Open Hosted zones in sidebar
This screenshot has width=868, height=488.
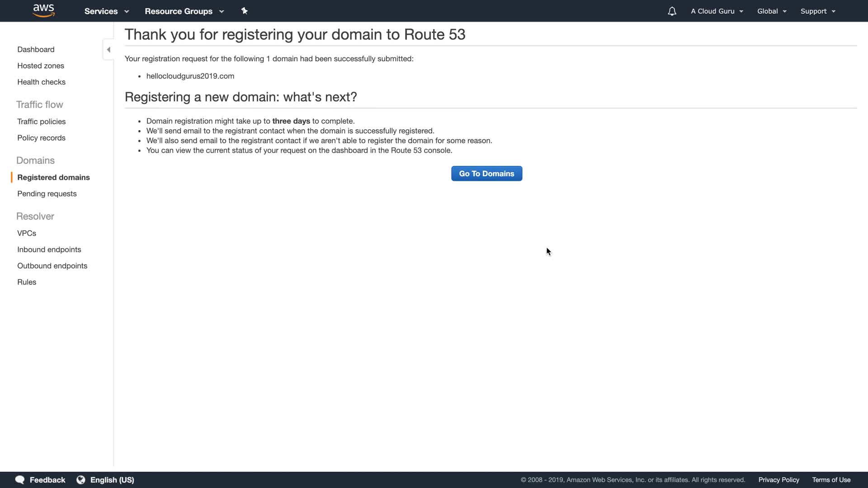(x=41, y=66)
